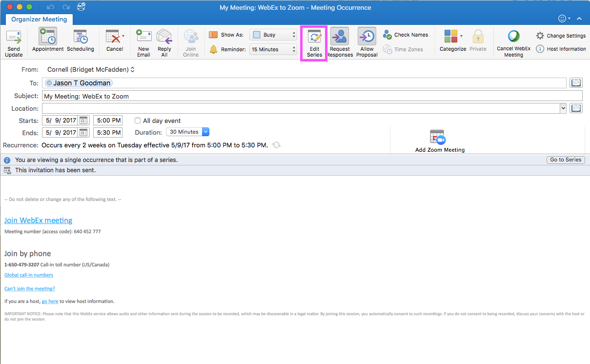Open the Cancel button's dropdown arrow
This screenshot has width=590, height=364.
[123, 36]
